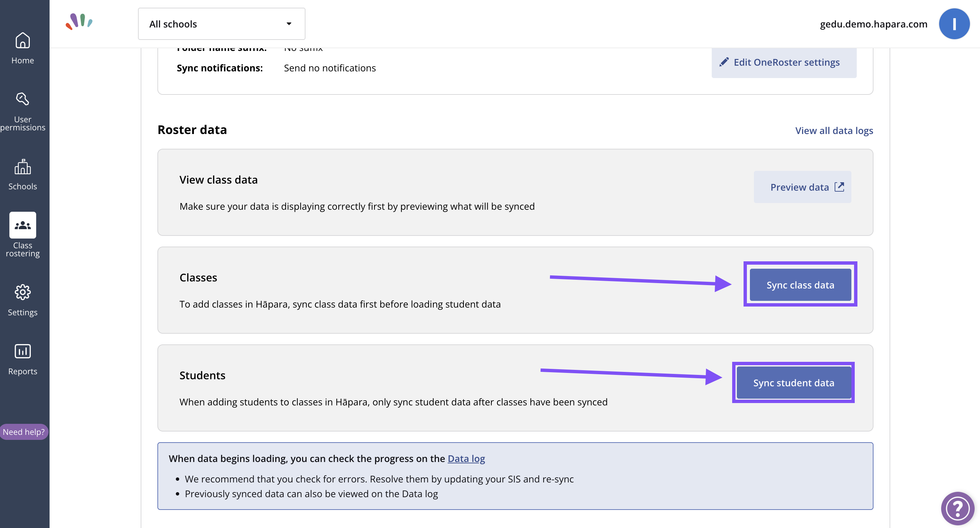Open the Settings gear
This screenshot has width=980, height=528.
[x=22, y=292]
